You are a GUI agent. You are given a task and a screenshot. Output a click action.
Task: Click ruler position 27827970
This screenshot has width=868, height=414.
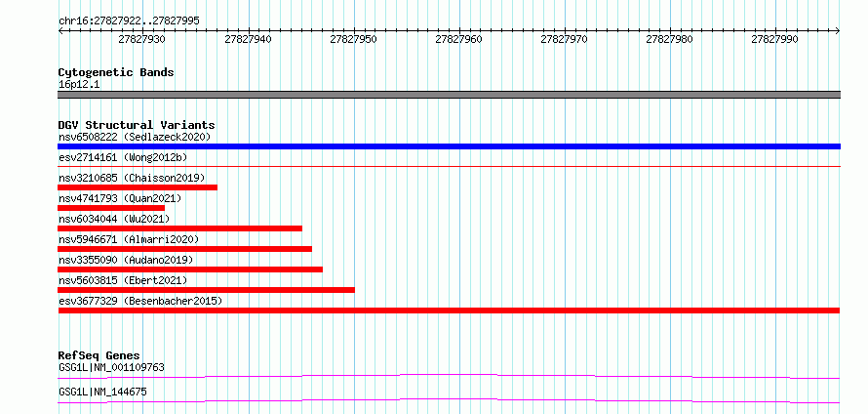click(564, 39)
